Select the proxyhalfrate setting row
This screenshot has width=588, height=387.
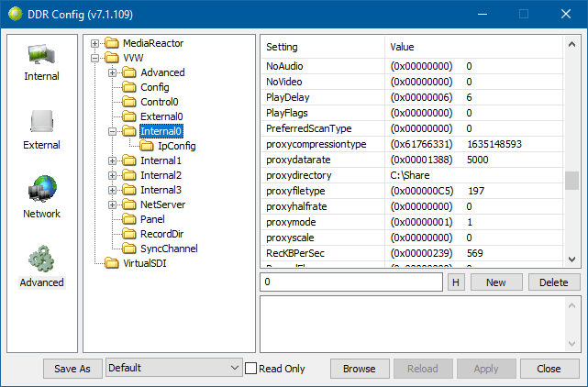412,206
